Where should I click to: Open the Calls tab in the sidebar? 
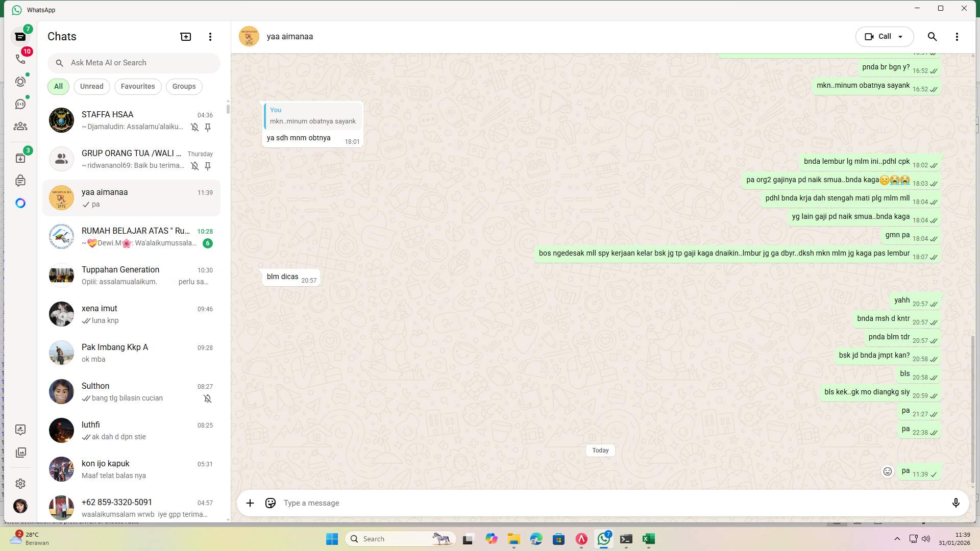coord(20,59)
